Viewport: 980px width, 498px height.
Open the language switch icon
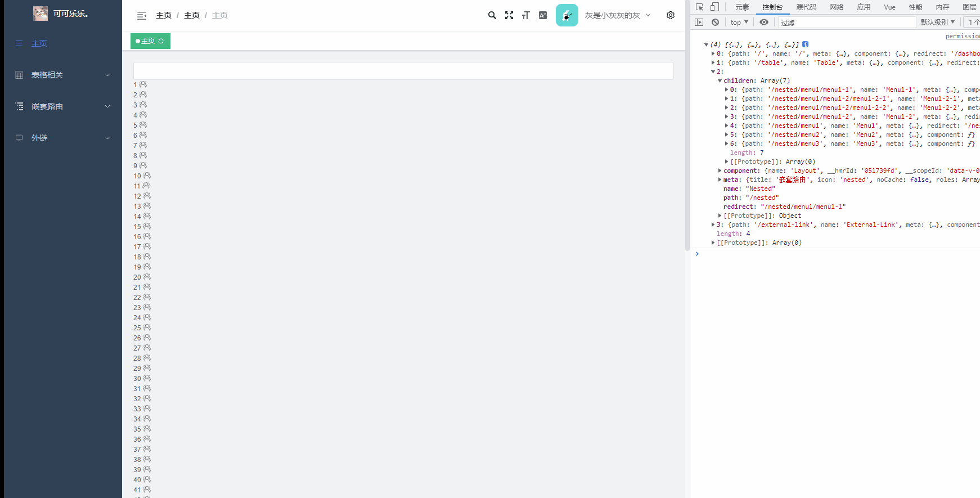click(543, 15)
